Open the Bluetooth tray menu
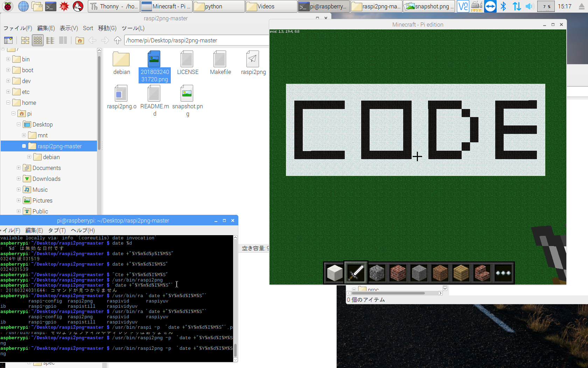This screenshot has height=368, width=588. pos(503,6)
